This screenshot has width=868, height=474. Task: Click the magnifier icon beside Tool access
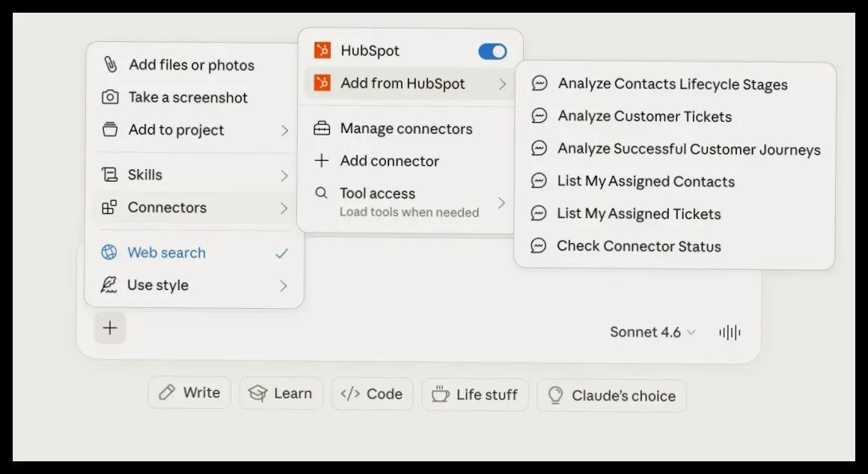point(321,193)
